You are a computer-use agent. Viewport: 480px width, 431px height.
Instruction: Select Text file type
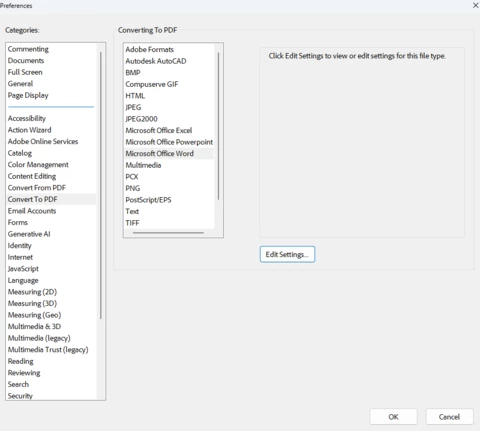[132, 211]
